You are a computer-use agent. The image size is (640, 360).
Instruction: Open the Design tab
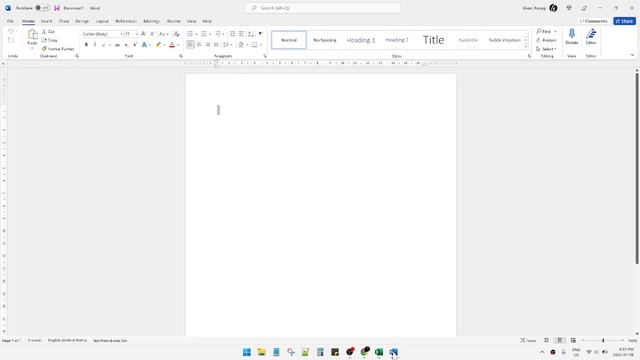pos(82,21)
